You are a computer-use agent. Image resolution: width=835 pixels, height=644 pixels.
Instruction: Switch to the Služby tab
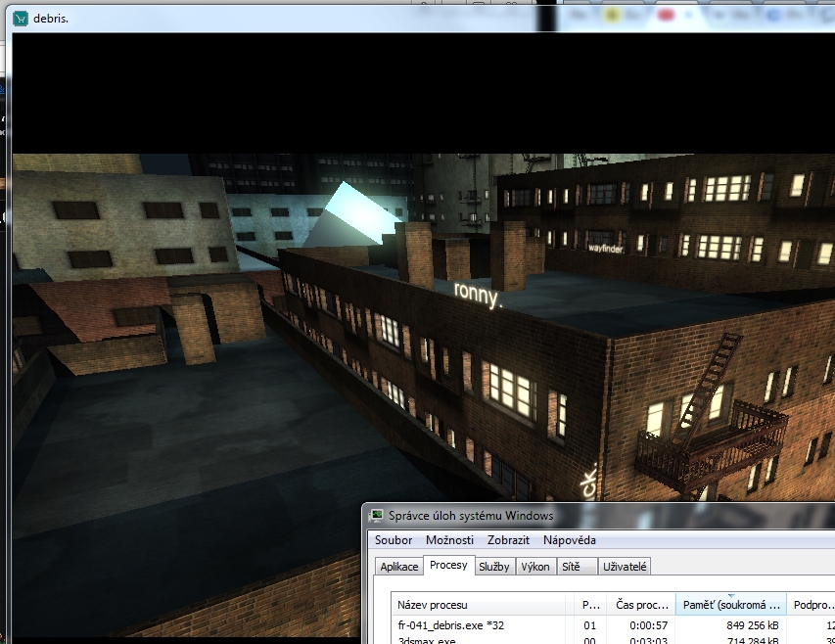pos(493,567)
